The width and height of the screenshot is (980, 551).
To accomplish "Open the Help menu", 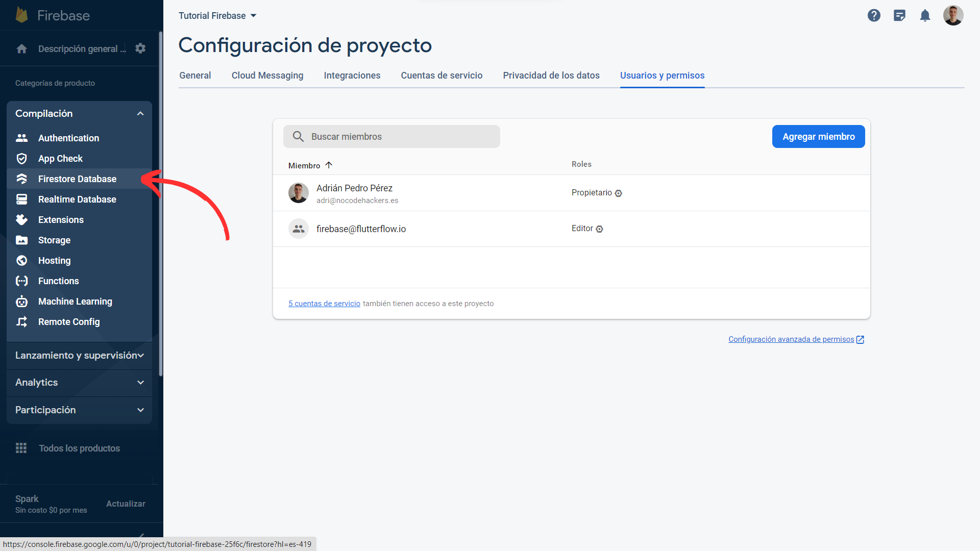I will click(x=874, y=15).
